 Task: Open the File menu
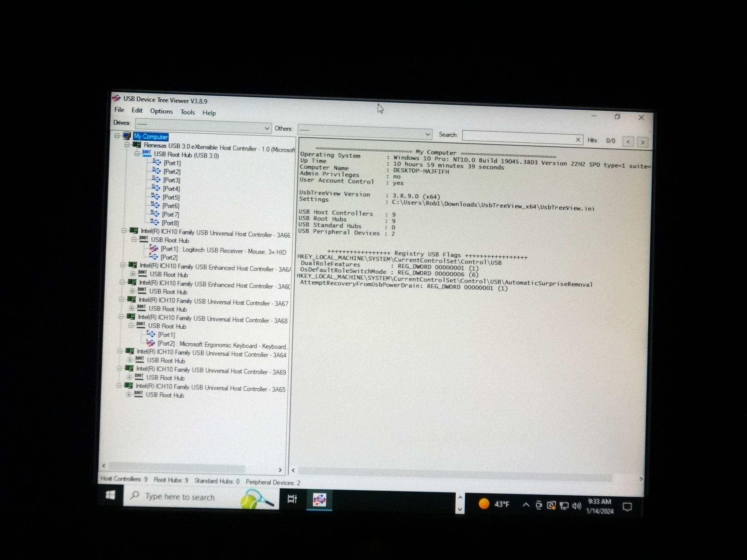(x=119, y=110)
